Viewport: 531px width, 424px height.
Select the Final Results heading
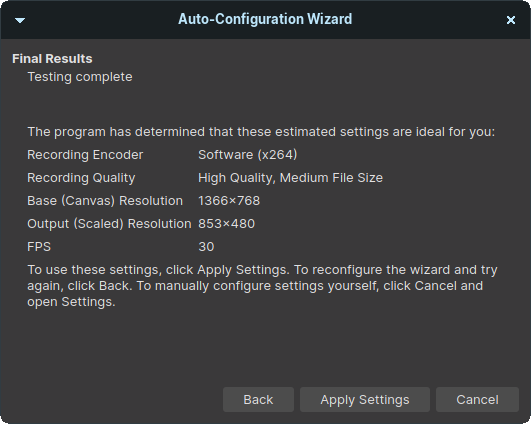pos(52,59)
